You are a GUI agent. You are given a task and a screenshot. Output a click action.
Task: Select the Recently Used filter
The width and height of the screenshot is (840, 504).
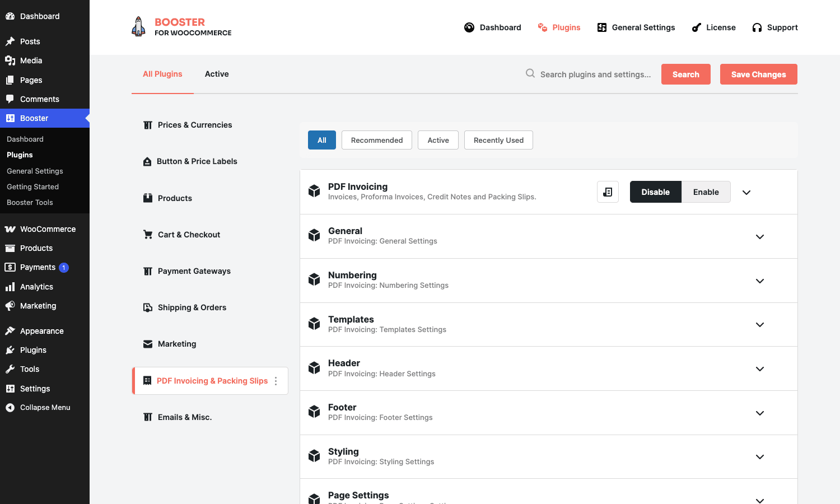tap(498, 140)
